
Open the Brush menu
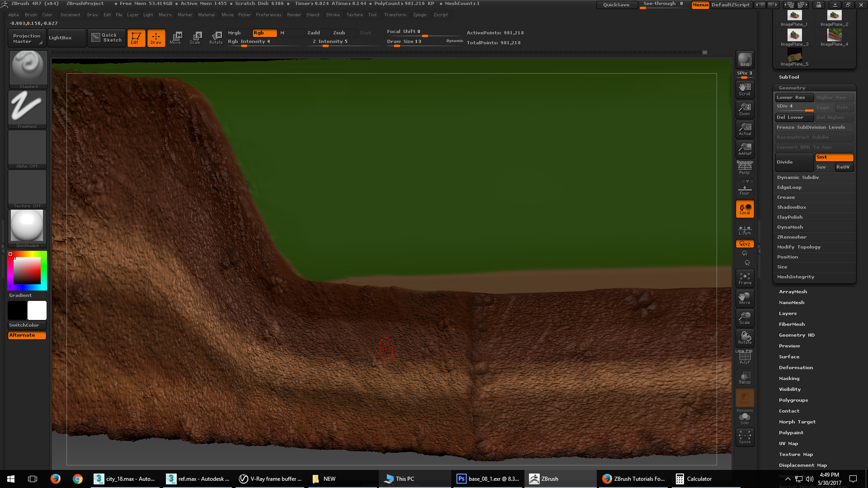(31, 15)
